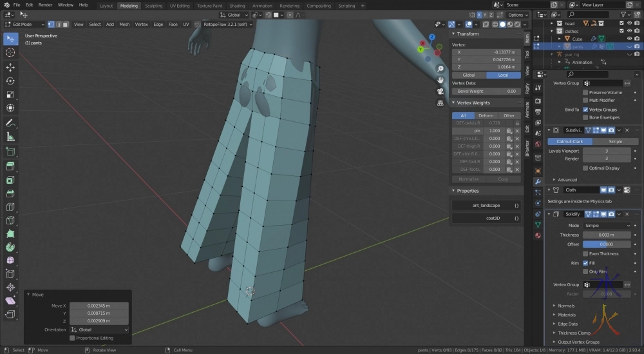Adjust the Solidify Offset slider
Image resolution: width=644 pixels, height=354 pixels.
[606, 244]
